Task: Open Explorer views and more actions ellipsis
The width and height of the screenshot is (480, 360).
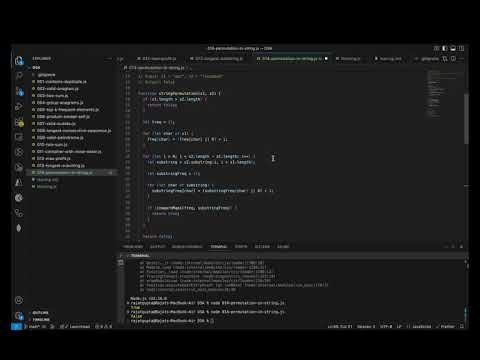Action: [108, 59]
